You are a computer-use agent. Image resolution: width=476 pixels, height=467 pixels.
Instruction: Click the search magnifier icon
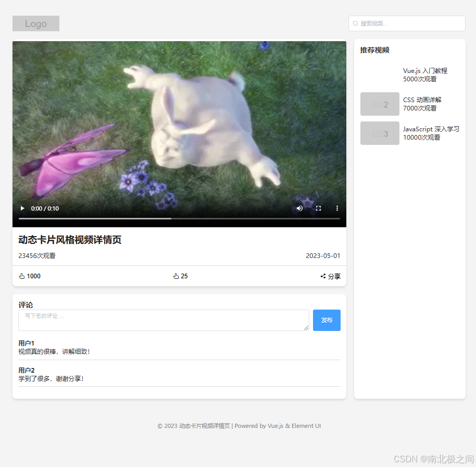click(355, 23)
